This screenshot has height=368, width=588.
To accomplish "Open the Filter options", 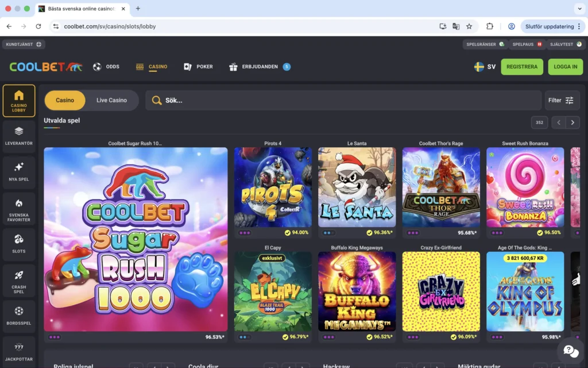I will (562, 100).
